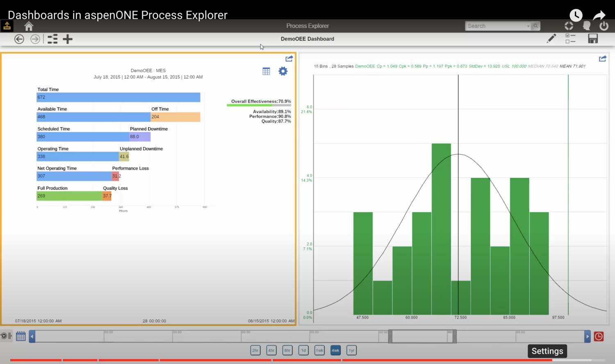Show the OEE data table grid
Viewport: 615px width, 364px height.
tap(266, 71)
